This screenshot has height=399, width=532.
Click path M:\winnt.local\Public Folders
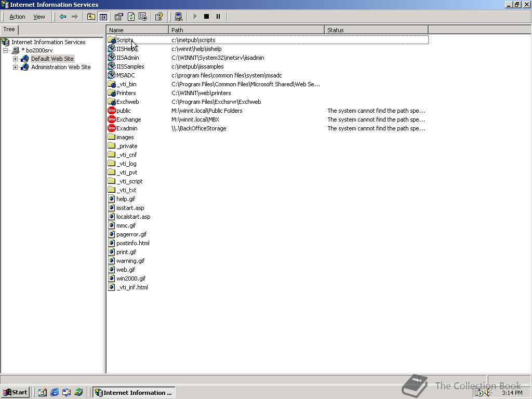207,111
